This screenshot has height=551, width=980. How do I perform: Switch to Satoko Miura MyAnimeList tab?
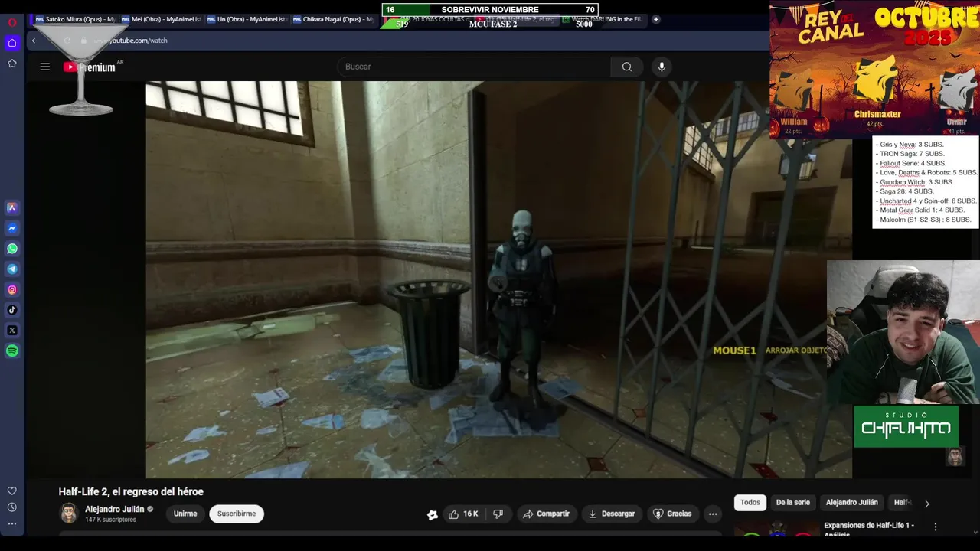(76, 19)
